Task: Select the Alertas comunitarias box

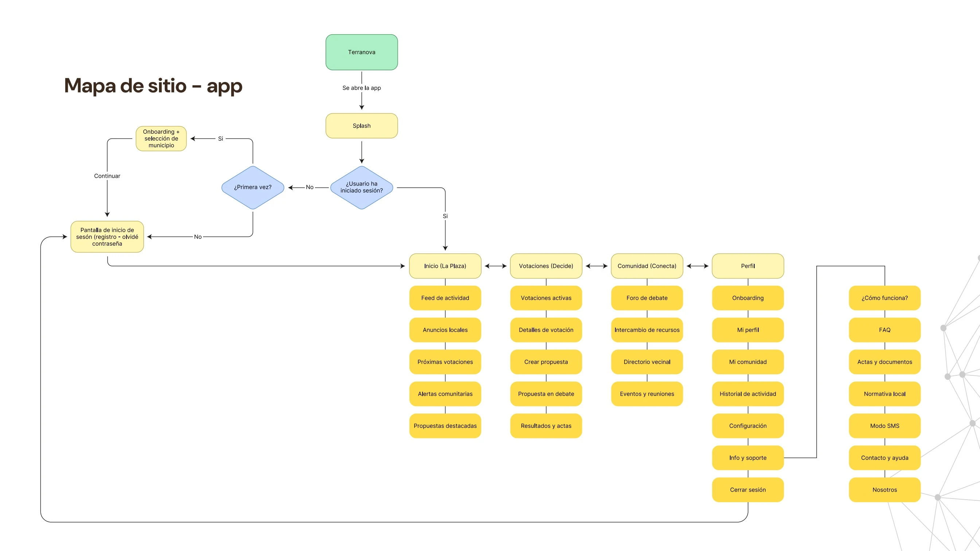Action: click(x=445, y=394)
